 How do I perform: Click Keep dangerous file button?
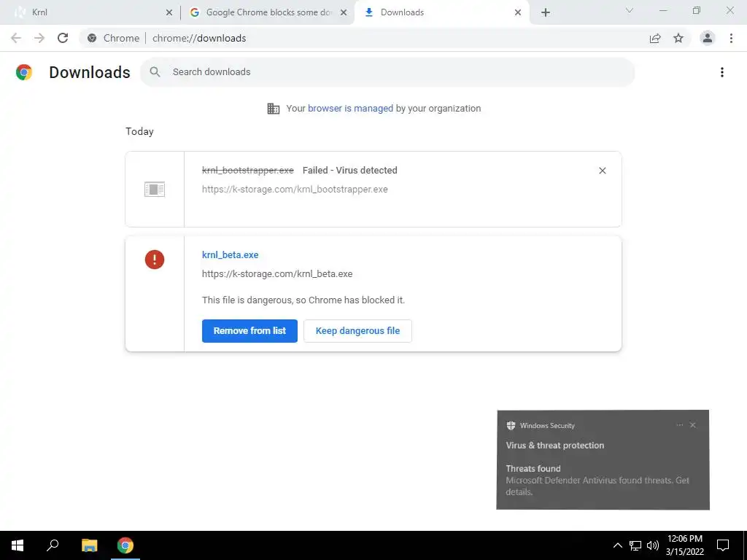(x=357, y=331)
